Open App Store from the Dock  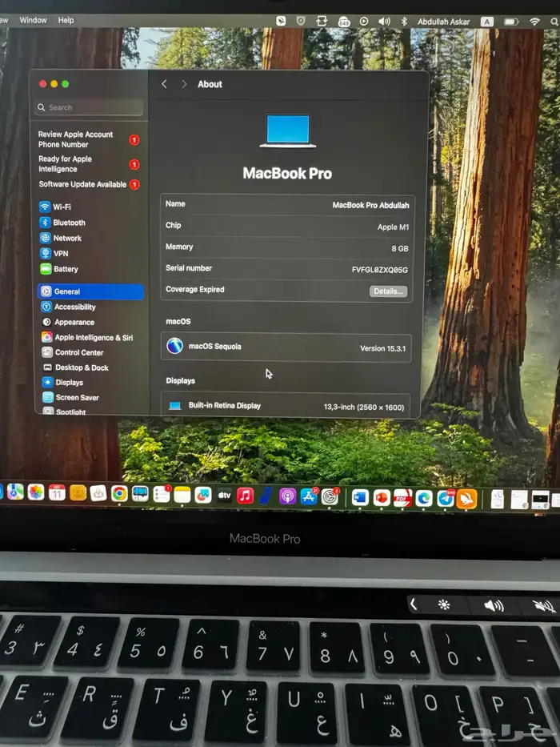coord(308,497)
